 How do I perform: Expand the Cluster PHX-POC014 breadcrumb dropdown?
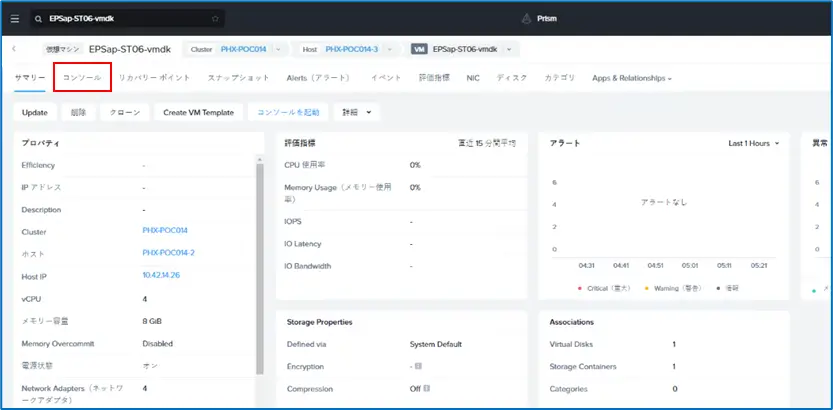[278, 49]
